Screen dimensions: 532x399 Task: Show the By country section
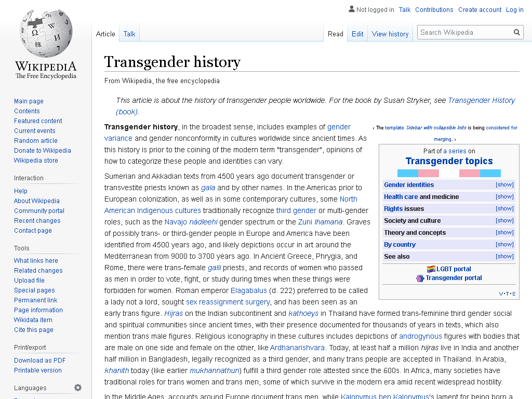point(504,244)
